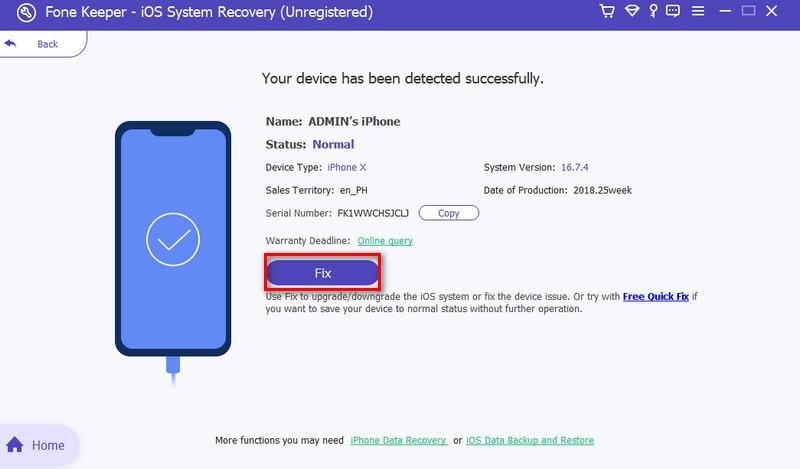This screenshot has height=469, width=800.
Task: Go back using the Back arrow
Action: [x=12, y=44]
